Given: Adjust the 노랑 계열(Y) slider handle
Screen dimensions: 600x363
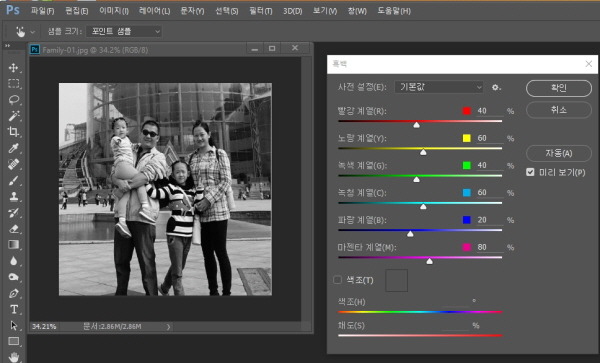Looking at the screenshot, I should coord(423,152).
